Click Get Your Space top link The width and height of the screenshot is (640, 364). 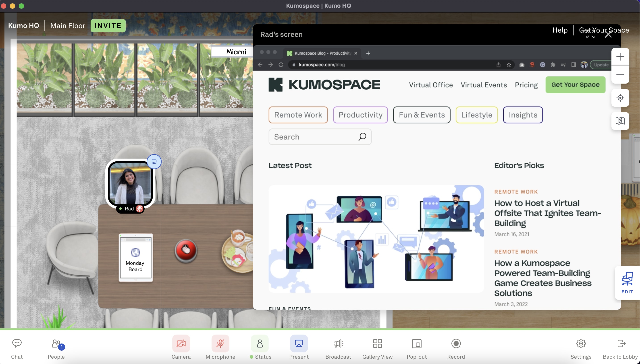coord(604,30)
